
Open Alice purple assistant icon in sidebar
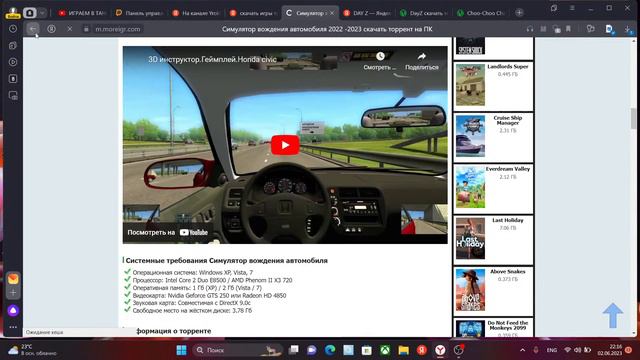[x=13, y=311]
